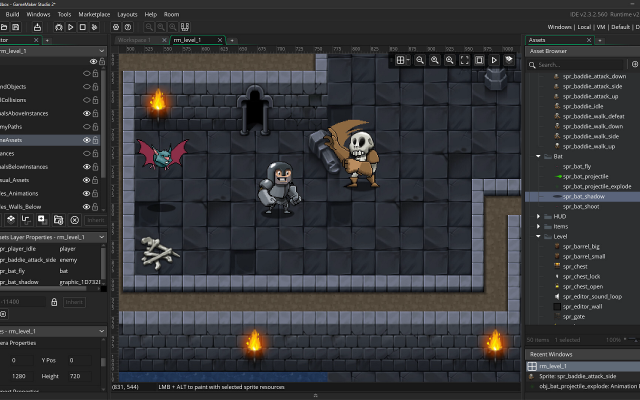Expand the HUD folder in Asset Browser
This screenshot has height=400, width=640.
(538, 216)
